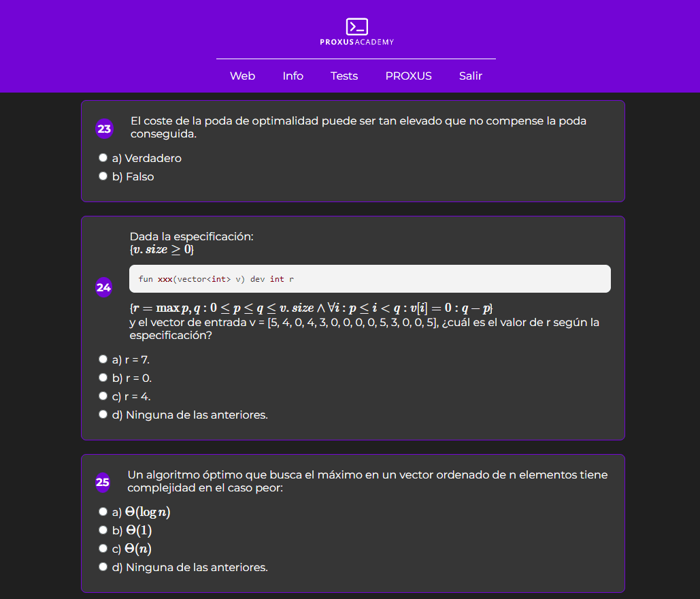Choose option c) r = 4

(x=103, y=396)
